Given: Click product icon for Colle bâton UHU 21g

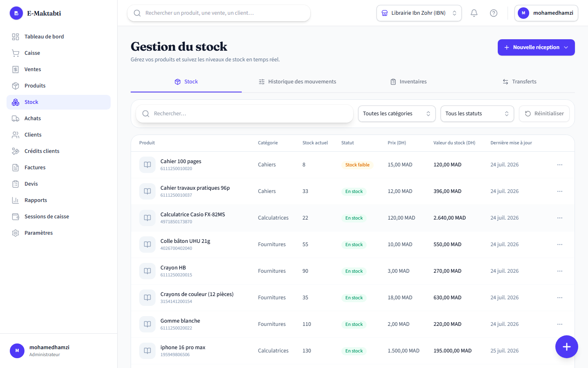Looking at the screenshot, I should pyautogui.click(x=147, y=245).
